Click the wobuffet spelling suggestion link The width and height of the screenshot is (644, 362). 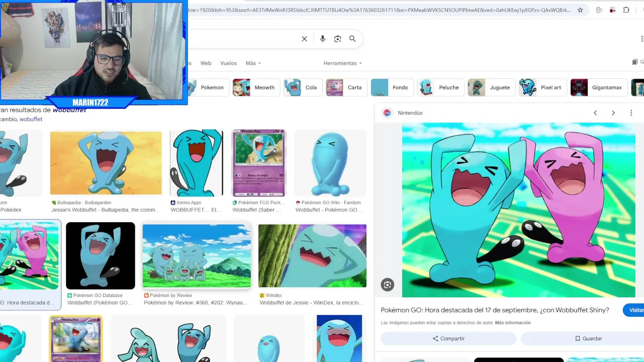[x=31, y=119]
